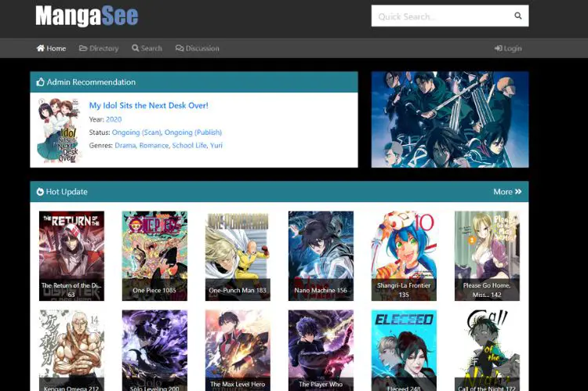
Task: Click the MangaSee logo
Action: [x=86, y=16]
